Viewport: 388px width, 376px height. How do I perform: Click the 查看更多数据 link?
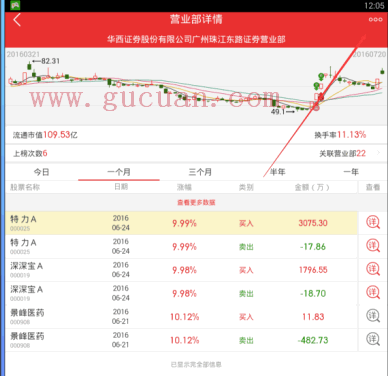click(196, 202)
